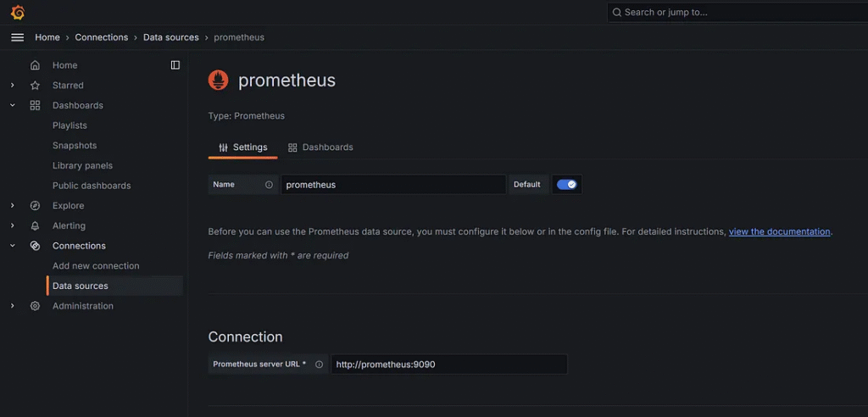Viewport: 868px width, 417px height.
Task: Click info icon next to Prometheus server URL
Action: click(x=319, y=364)
